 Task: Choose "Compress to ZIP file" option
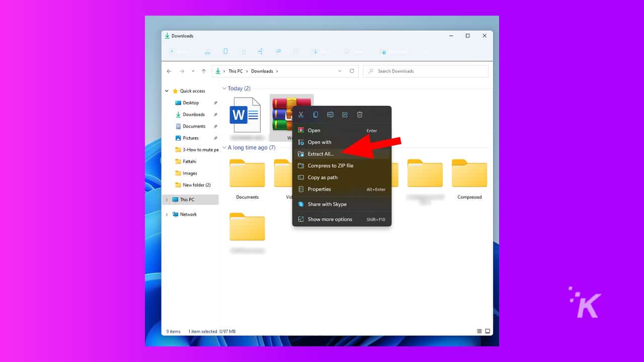[x=332, y=165]
